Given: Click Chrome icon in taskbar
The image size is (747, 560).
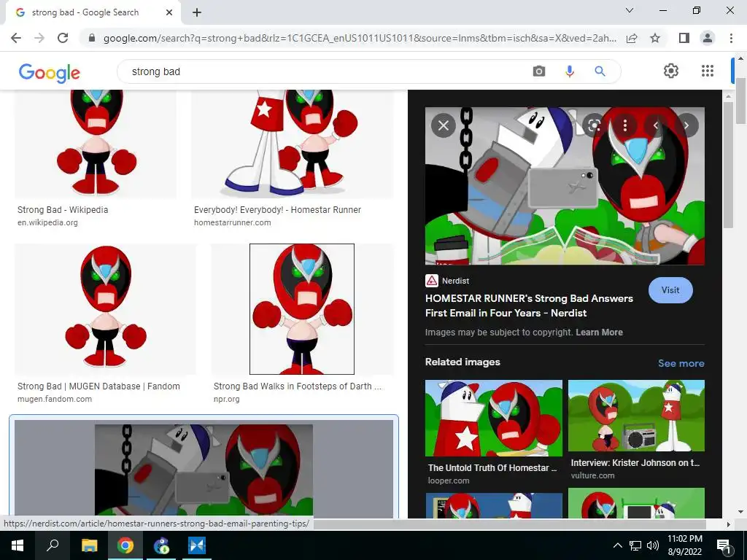Looking at the screenshot, I should point(125,545).
